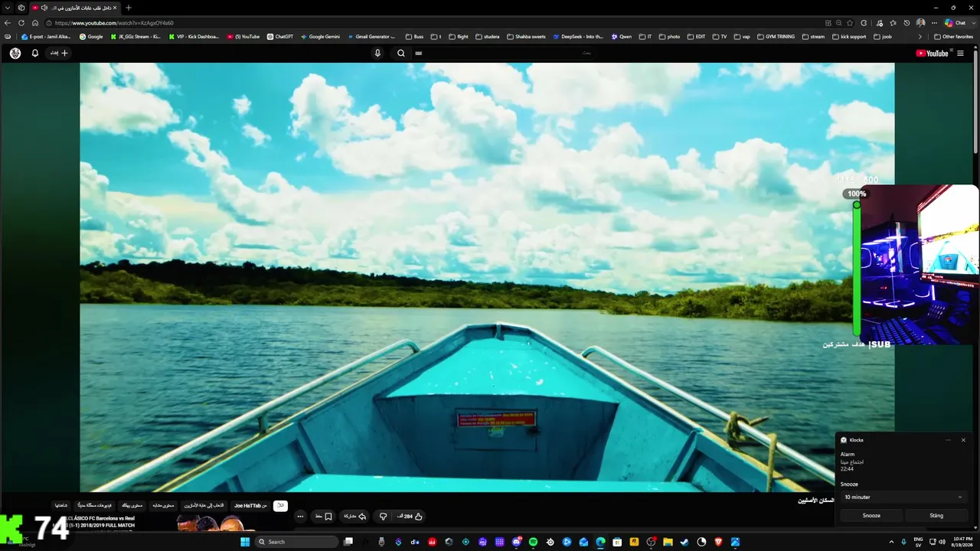This screenshot has width=980, height=551.
Task: Expand the stream bookmarks folder
Action: point(813,37)
